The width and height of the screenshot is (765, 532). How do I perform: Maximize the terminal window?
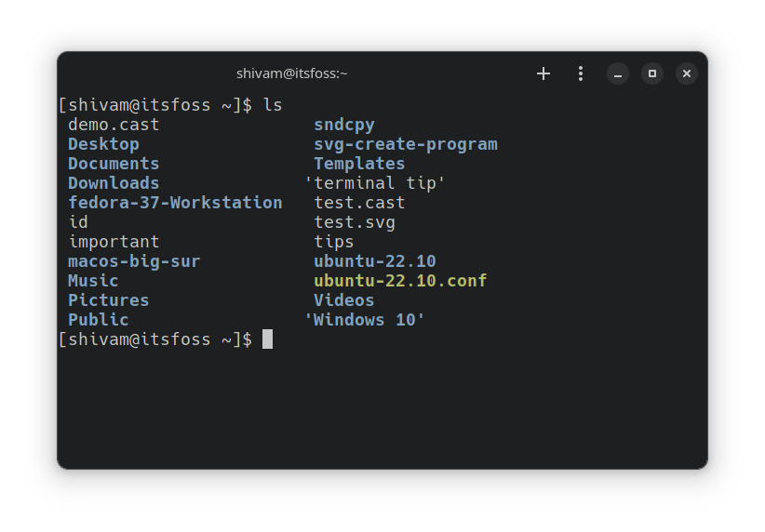point(652,73)
